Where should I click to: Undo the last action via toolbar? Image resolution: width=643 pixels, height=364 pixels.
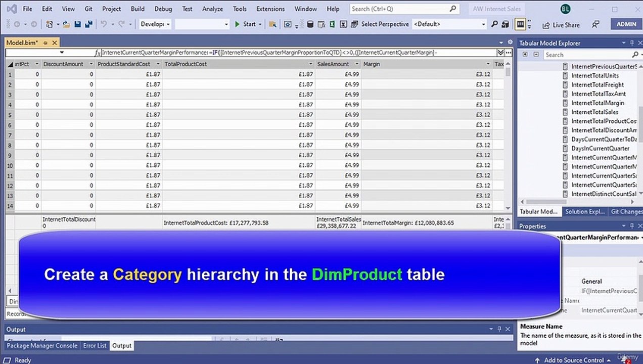click(x=104, y=24)
